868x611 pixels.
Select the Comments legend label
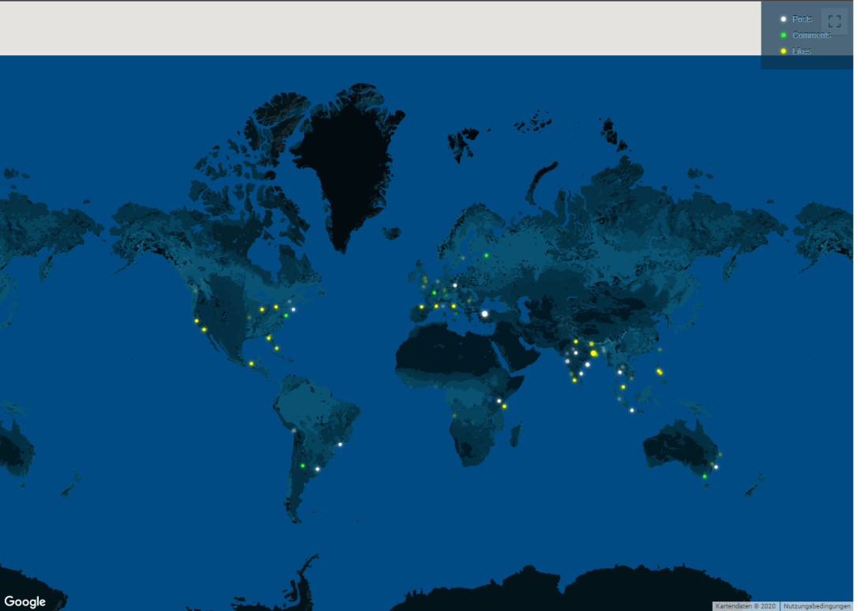click(811, 36)
